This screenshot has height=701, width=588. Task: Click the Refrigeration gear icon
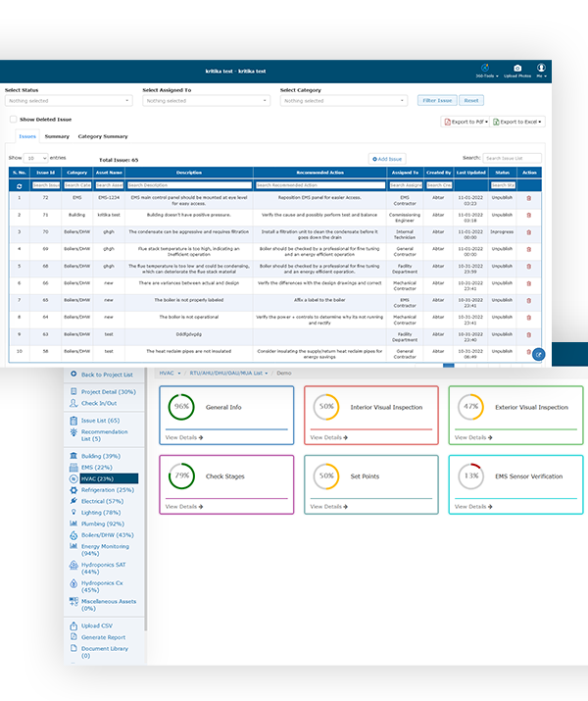point(73,490)
